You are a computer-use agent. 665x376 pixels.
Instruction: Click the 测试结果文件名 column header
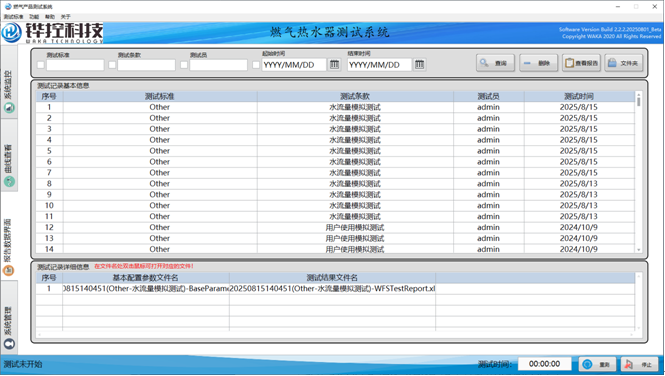tap(332, 278)
